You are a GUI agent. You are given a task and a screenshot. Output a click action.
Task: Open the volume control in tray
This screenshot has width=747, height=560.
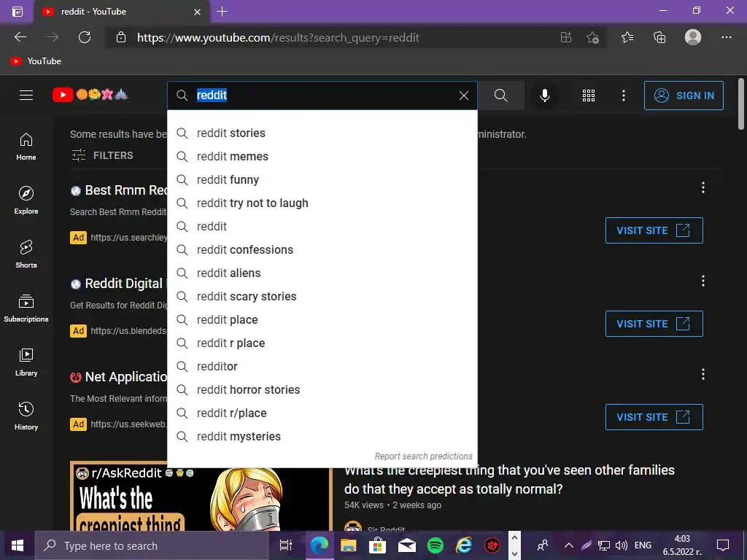(x=621, y=545)
